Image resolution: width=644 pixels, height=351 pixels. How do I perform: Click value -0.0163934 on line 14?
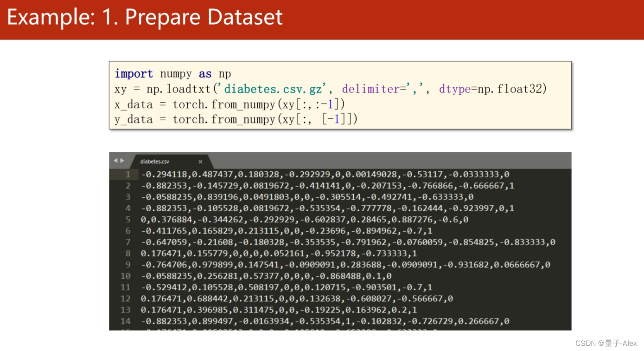pyautogui.click(x=264, y=321)
